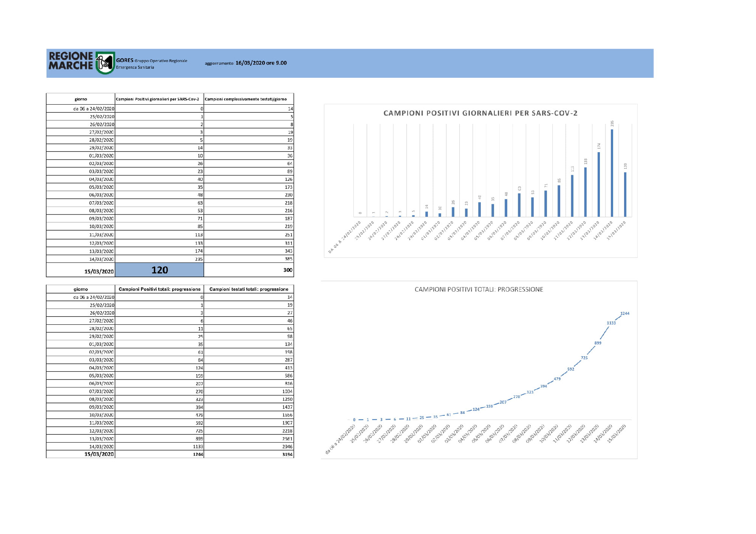This screenshot has height=534, width=756.
Task: Select the 385 tested samples cell
Action: click(x=249, y=259)
